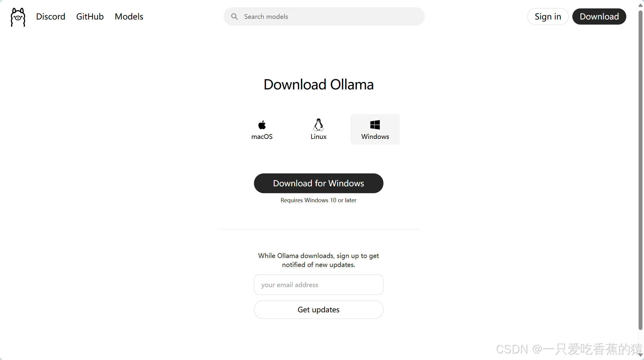Image resolution: width=644 pixels, height=360 pixels.
Task: Click the top-right Download button
Action: coord(599,16)
